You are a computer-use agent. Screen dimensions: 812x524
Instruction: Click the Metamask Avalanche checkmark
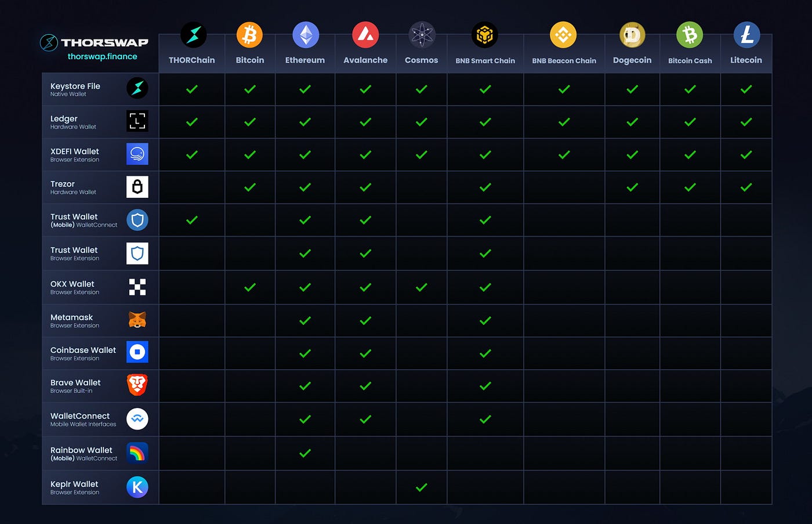tap(365, 320)
